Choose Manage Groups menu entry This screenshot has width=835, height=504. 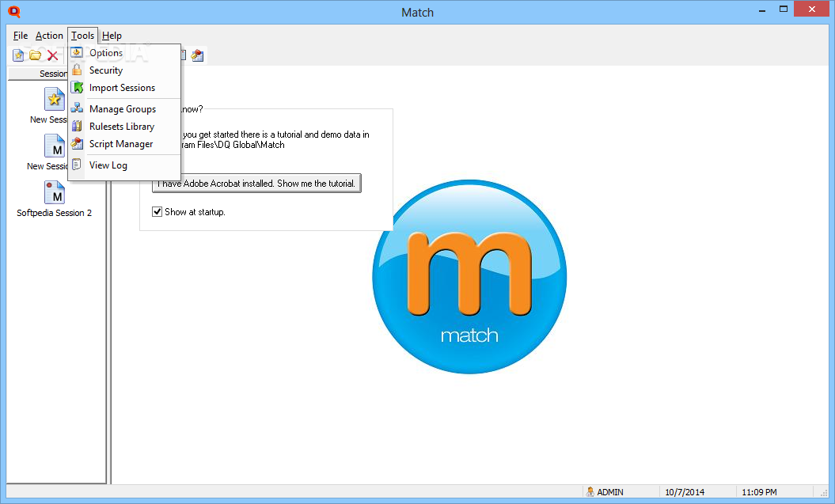point(124,109)
